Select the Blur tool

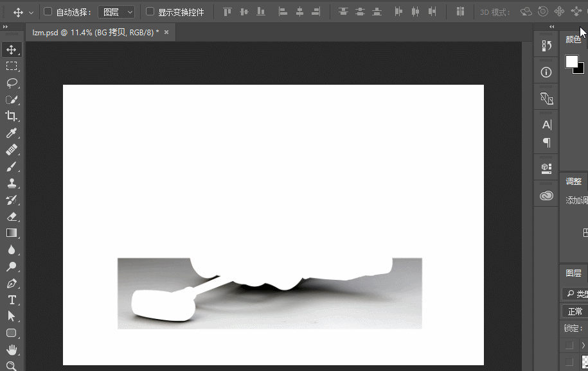coord(12,250)
